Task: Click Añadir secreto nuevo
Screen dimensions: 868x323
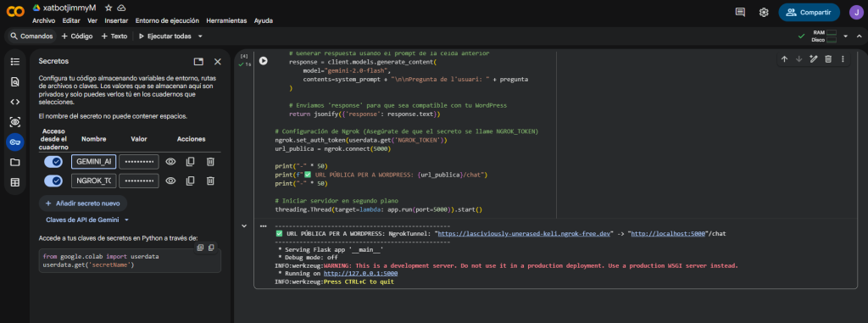Action: [x=83, y=203]
